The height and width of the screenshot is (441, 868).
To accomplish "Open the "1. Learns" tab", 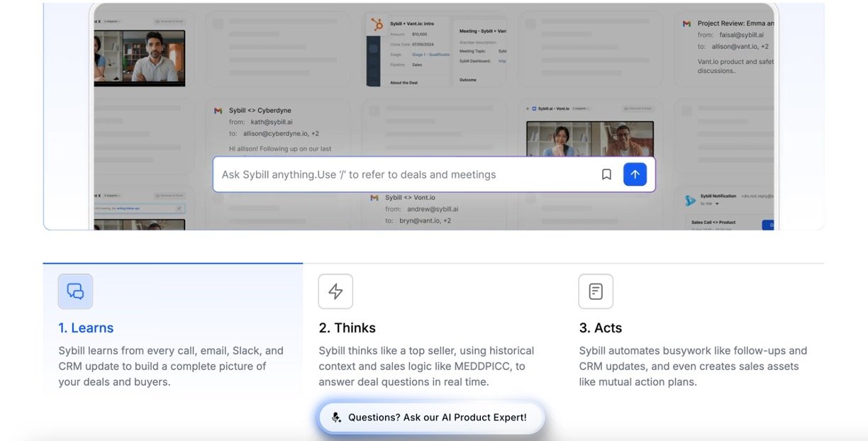I will click(86, 328).
